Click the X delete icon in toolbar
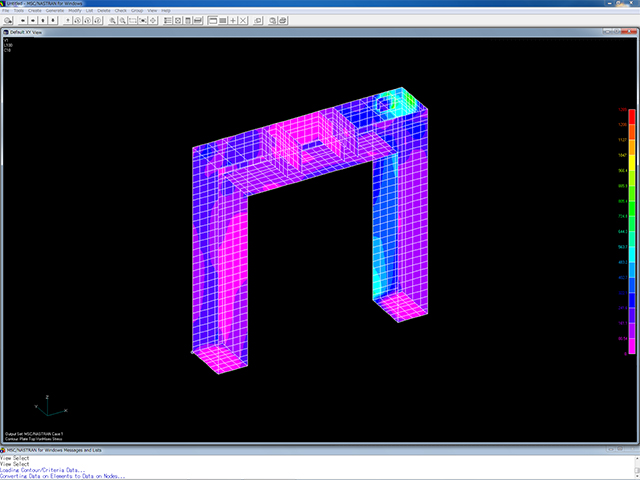640x480 pixels. pyautogui.click(x=245, y=20)
